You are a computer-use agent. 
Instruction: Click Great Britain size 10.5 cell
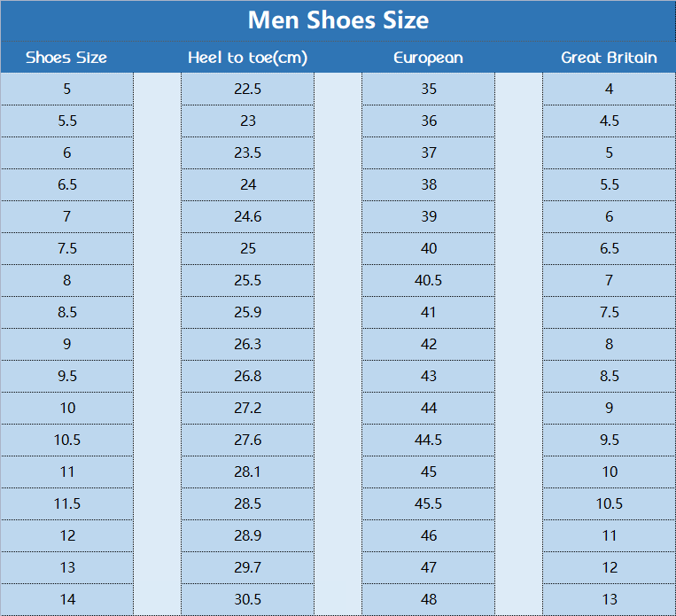[x=609, y=503]
